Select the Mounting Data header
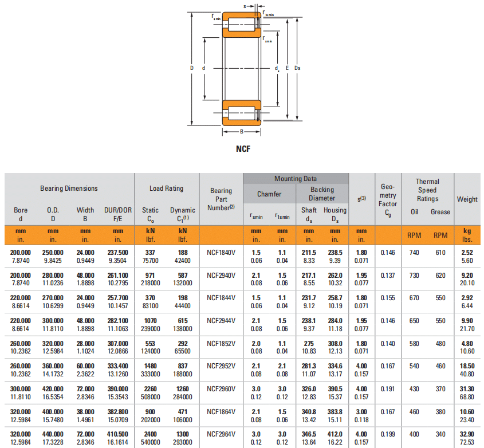Image resolution: width=484 pixels, height=448 pixels. click(x=295, y=179)
